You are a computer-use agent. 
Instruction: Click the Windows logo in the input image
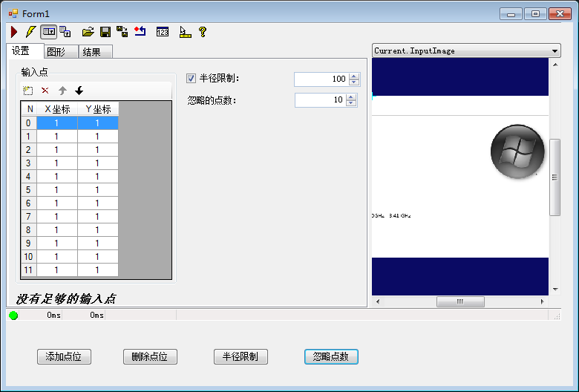click(517, 151)
